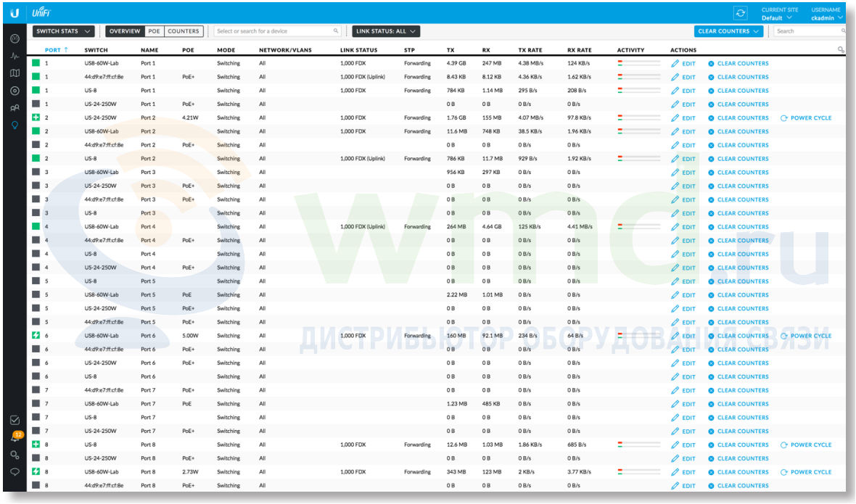Sort by the Network/VLANs column header

coord(286,49)
